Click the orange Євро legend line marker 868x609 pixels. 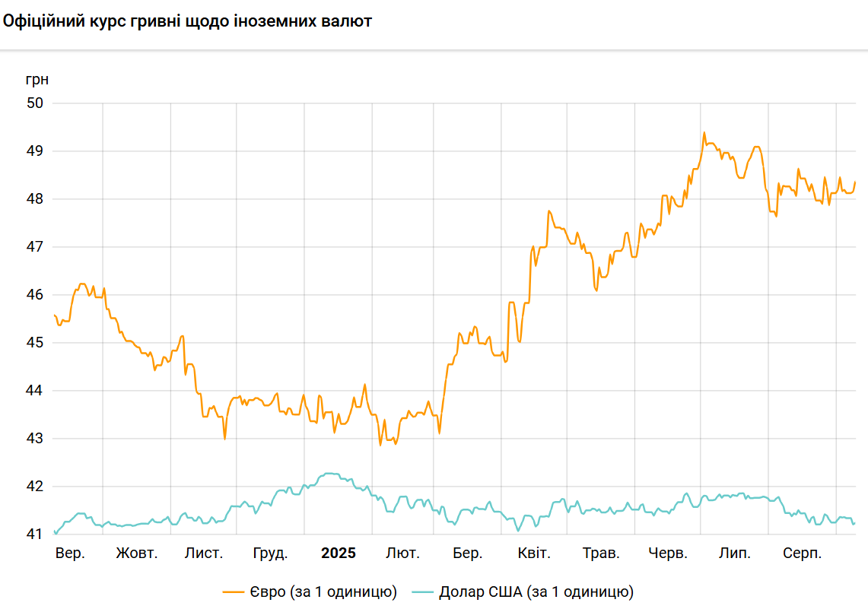[233, 592]
